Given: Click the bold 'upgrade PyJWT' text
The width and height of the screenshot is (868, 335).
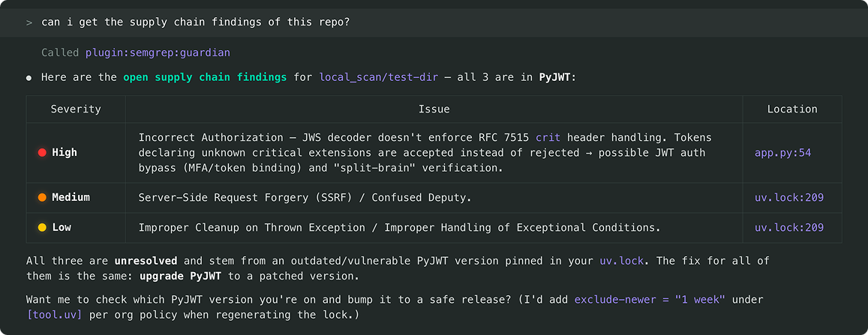Looking at the screenshot, I should (x=181, y=275).
